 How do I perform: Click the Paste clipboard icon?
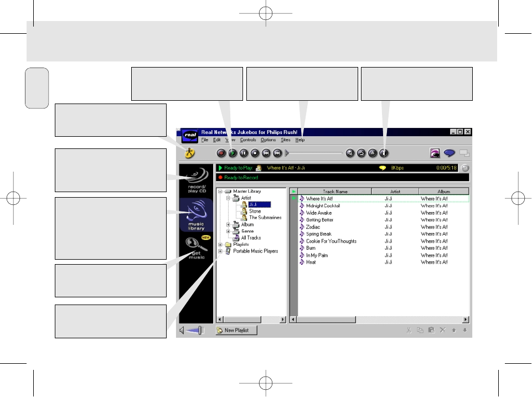[x=431, y=330]
